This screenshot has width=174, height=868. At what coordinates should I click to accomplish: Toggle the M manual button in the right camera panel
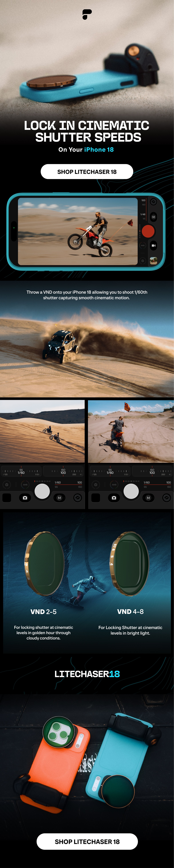(148, 498)
